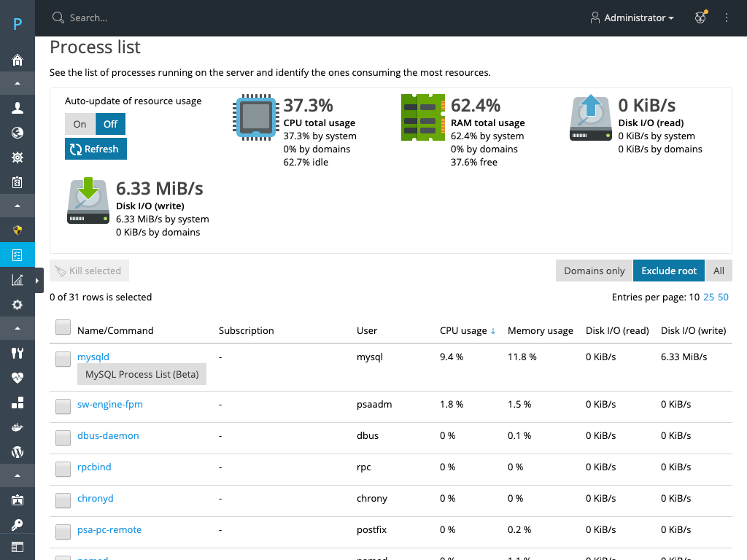Screen dimensions: 747x560
Task: Click the notifications icon in the top bar
Action: click(x=700, y=17)
